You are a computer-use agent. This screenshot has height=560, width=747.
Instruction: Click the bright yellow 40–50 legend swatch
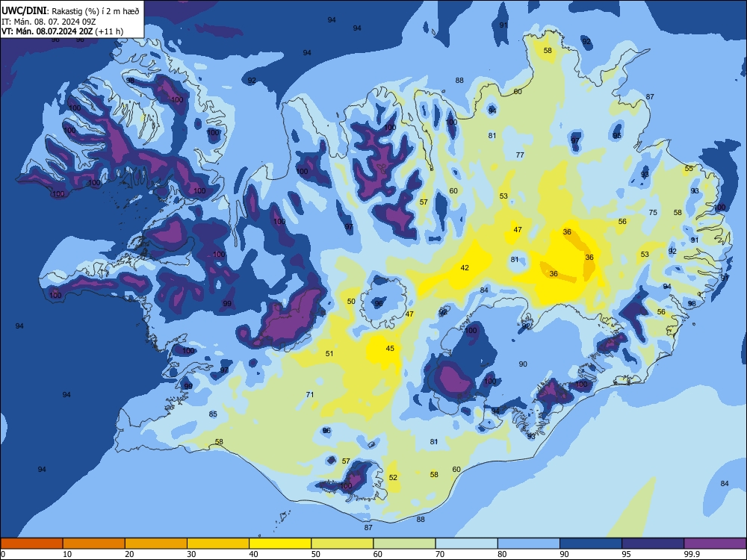coord(280,544)
